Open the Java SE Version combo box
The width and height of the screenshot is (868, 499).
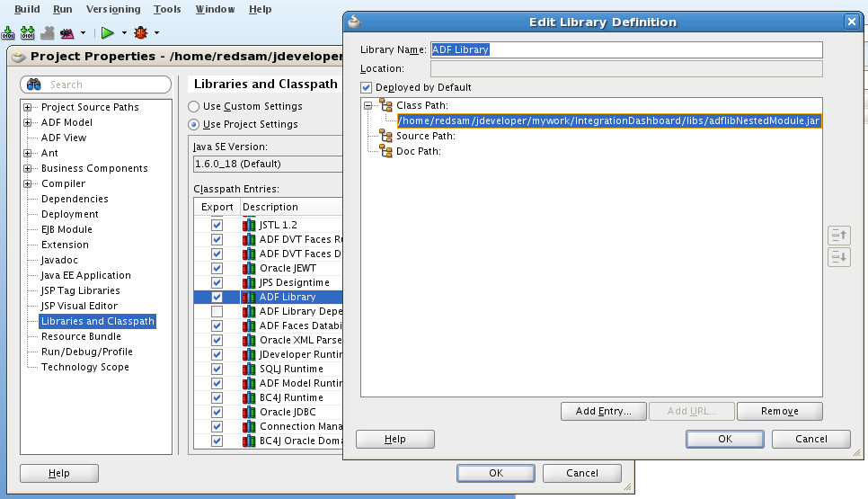pos(268,164)
